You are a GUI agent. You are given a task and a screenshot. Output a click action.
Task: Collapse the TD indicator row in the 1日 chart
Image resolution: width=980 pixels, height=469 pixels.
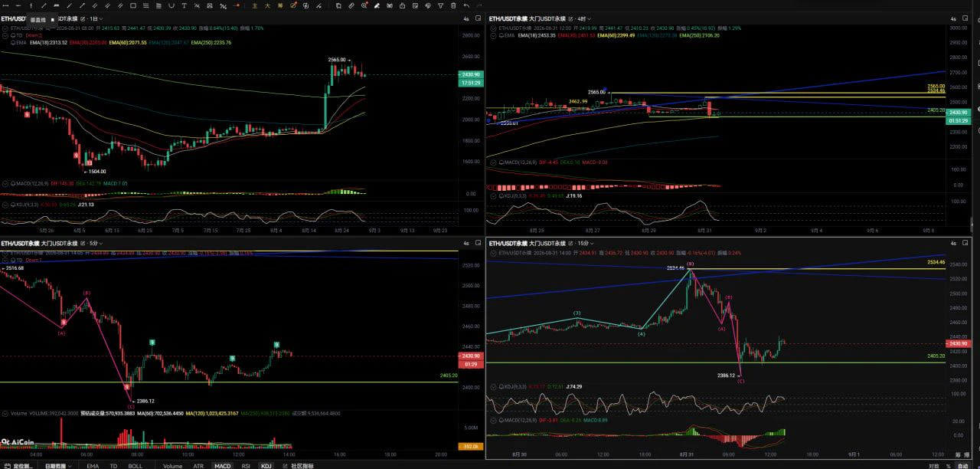click(x=4, y=34)
